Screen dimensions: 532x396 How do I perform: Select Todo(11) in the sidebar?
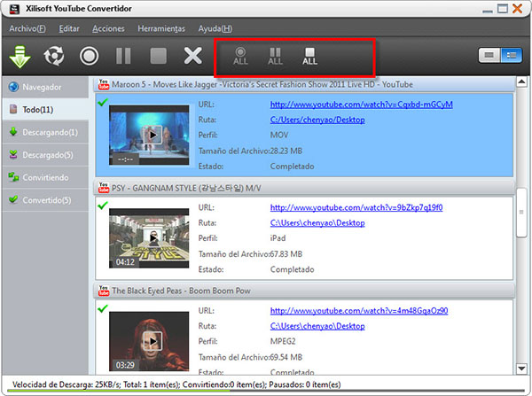click(45, 109)
